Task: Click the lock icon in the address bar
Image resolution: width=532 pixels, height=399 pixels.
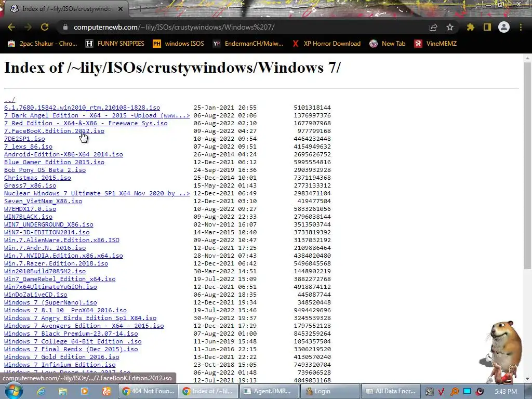Action: pos(65,27)
